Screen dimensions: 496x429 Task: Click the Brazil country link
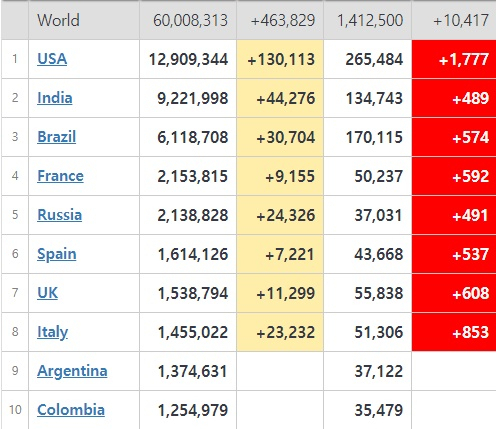[x=57, y=137]
